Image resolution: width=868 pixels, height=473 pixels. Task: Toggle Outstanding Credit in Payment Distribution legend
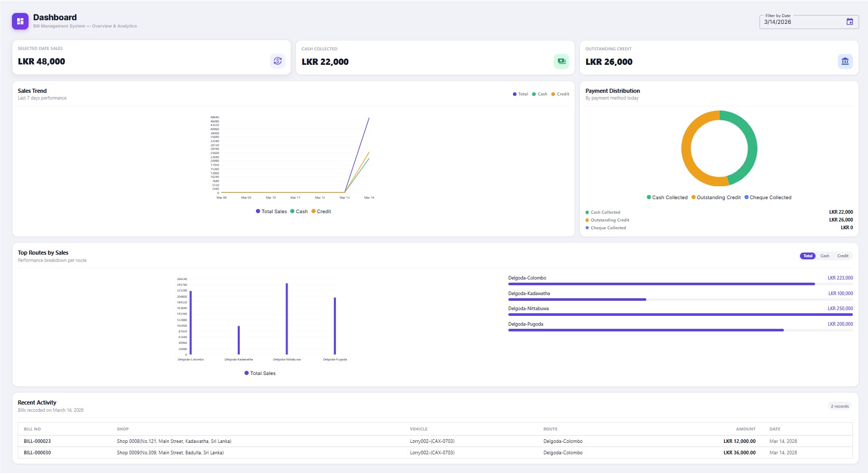coord(717,197)
